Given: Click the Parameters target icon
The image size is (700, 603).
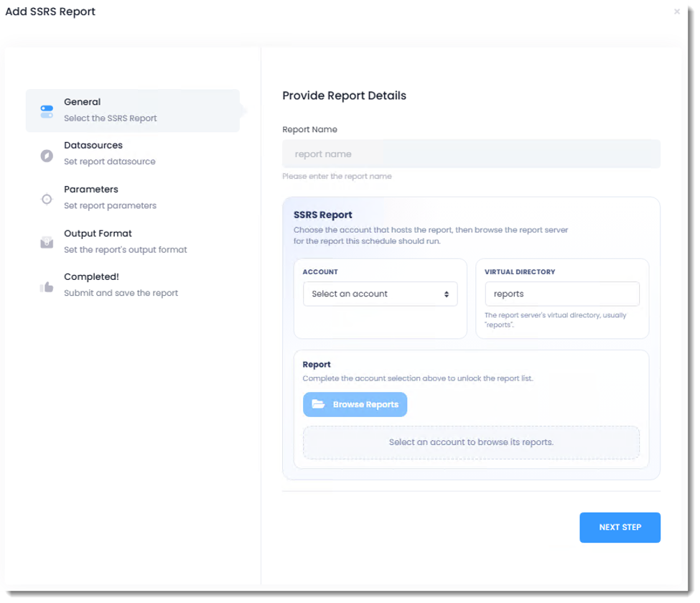Looking at the screenshot, I should click(47, 199).
